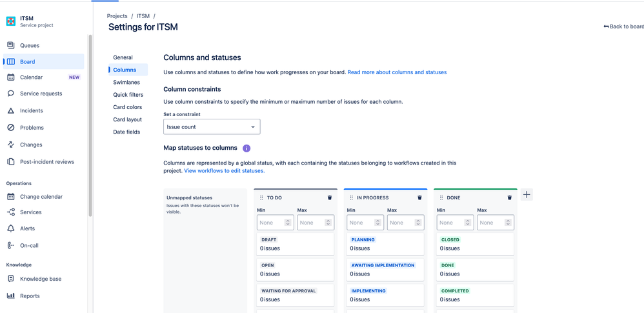Click the On-call phone icon
Viewport: 644px width, 313px height.
click(x=11, y=246)
